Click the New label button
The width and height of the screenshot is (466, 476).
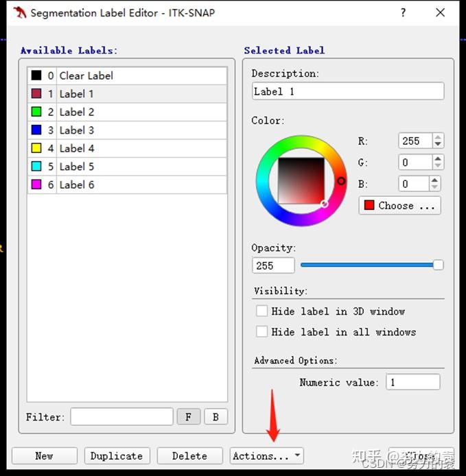45,456
